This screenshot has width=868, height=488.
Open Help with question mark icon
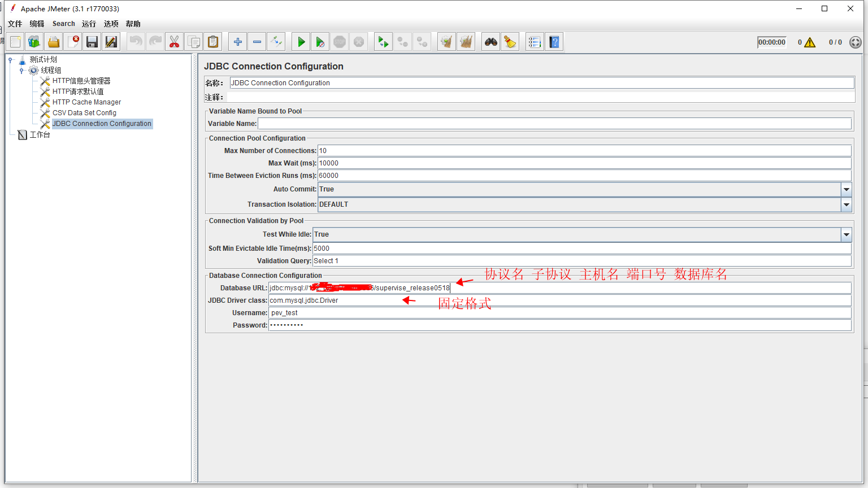coord(554,42)
